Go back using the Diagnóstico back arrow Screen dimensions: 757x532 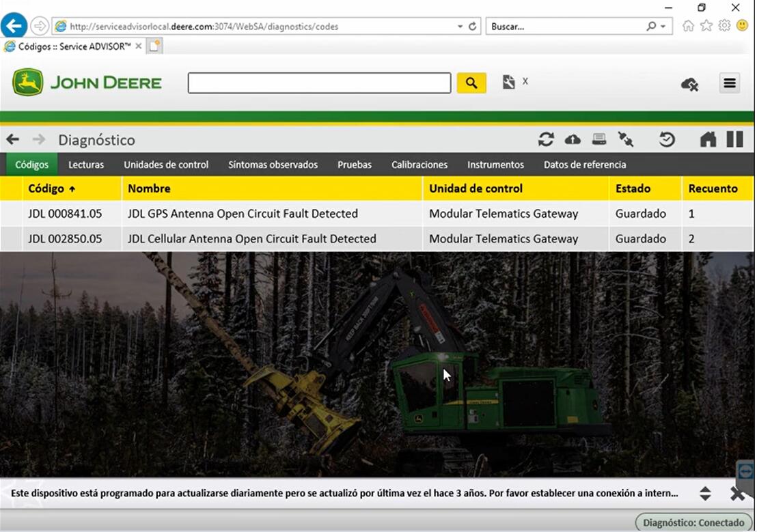[12, 139]
